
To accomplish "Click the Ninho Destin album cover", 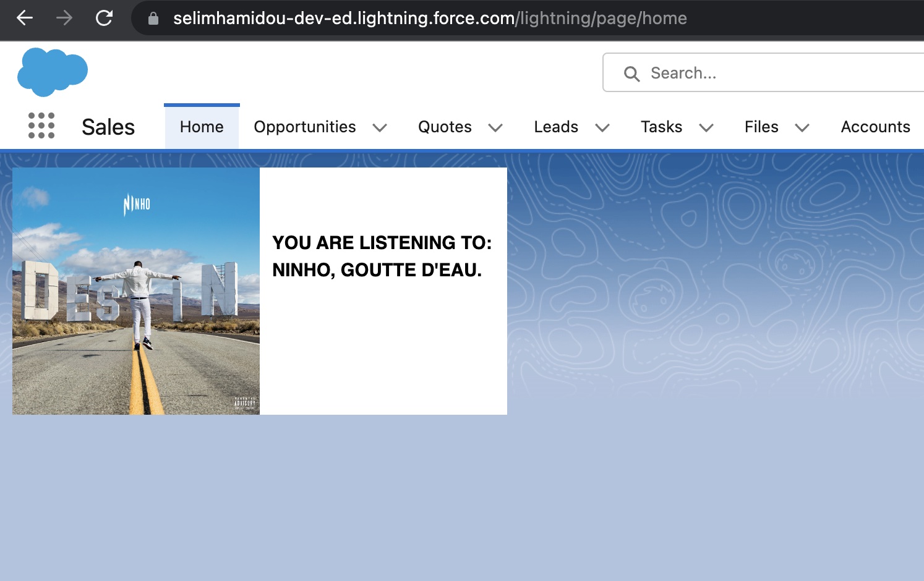I will (x=136, y=291).
